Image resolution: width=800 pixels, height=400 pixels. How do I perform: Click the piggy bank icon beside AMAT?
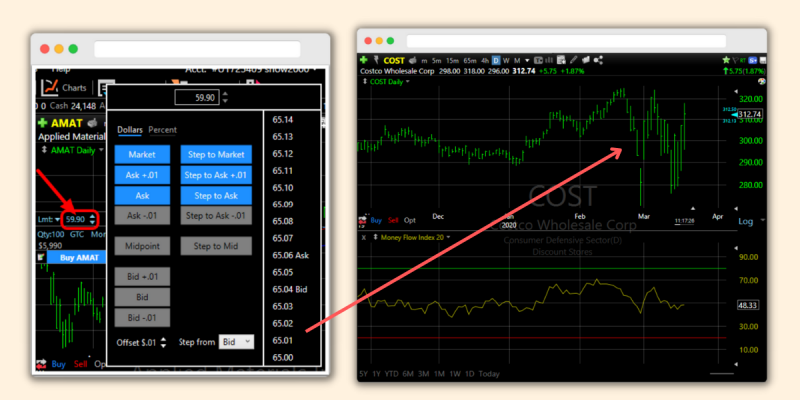[92, 123]
